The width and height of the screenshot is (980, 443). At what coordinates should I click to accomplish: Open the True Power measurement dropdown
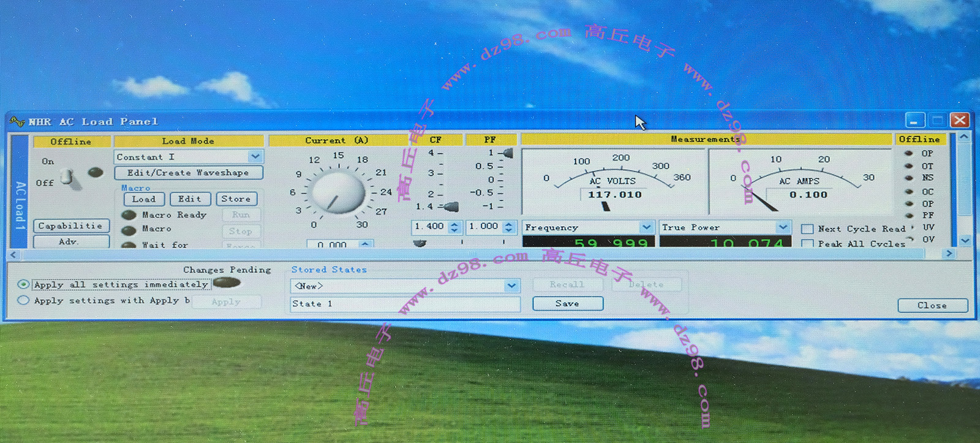pos(783,227)
